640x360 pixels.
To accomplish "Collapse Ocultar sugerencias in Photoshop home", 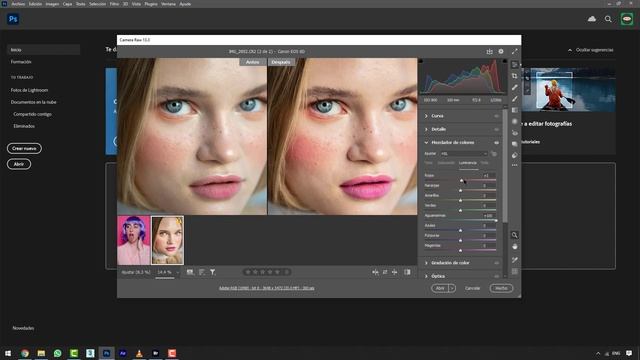I will pyautogui.click(x=591, y=50).
